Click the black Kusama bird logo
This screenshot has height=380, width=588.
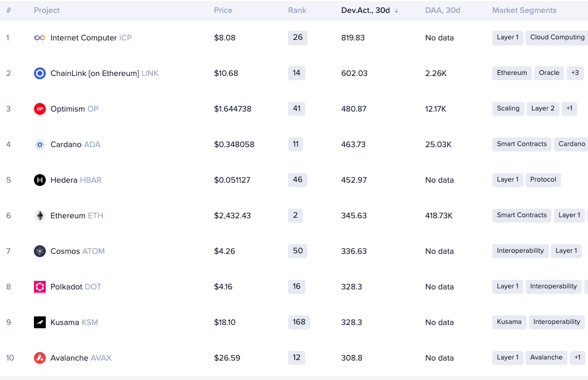(40, 322)
